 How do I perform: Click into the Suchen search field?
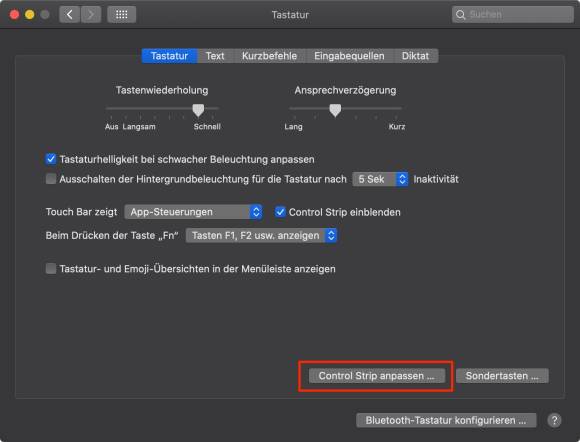[513, 15]
